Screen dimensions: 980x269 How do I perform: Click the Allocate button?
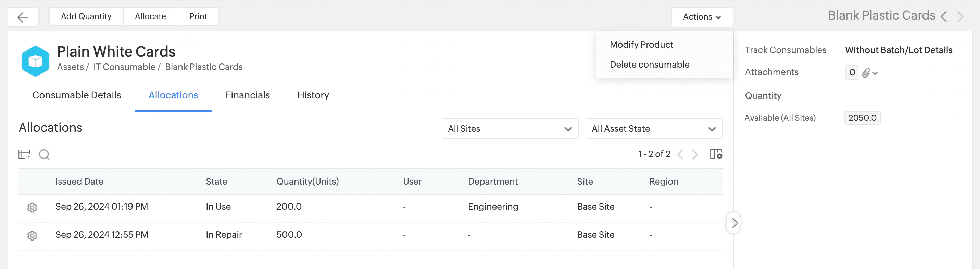click(150, 16)
